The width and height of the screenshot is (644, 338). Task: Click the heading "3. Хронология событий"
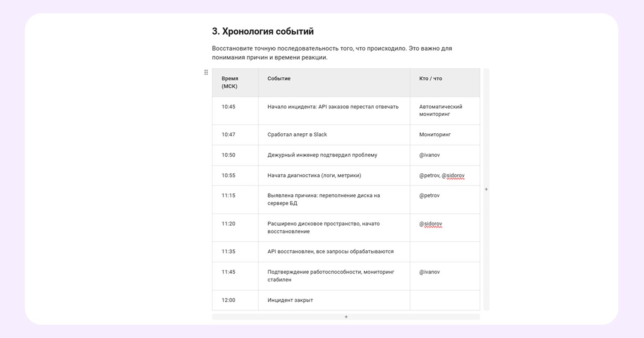click(263, 32)
